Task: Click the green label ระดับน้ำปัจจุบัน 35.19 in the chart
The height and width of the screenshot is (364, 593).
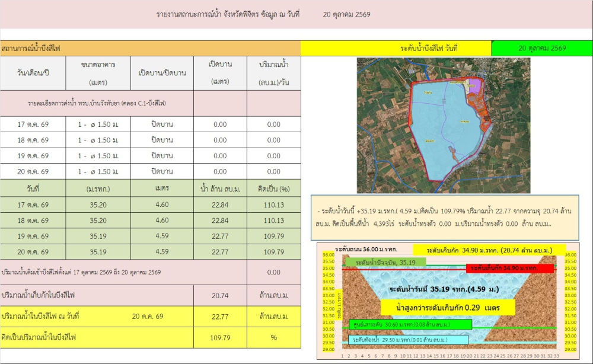Action: (x=385, y=262)
